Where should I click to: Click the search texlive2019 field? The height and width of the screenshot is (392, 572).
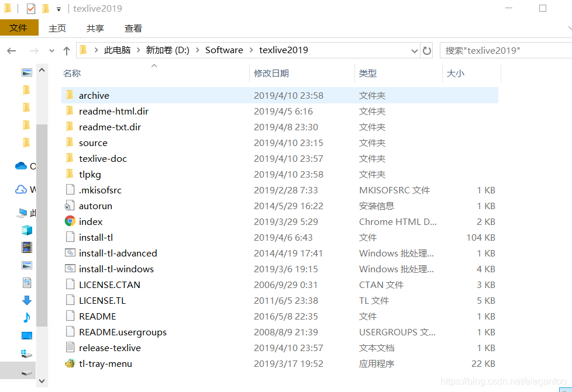[x=505, y=50]
